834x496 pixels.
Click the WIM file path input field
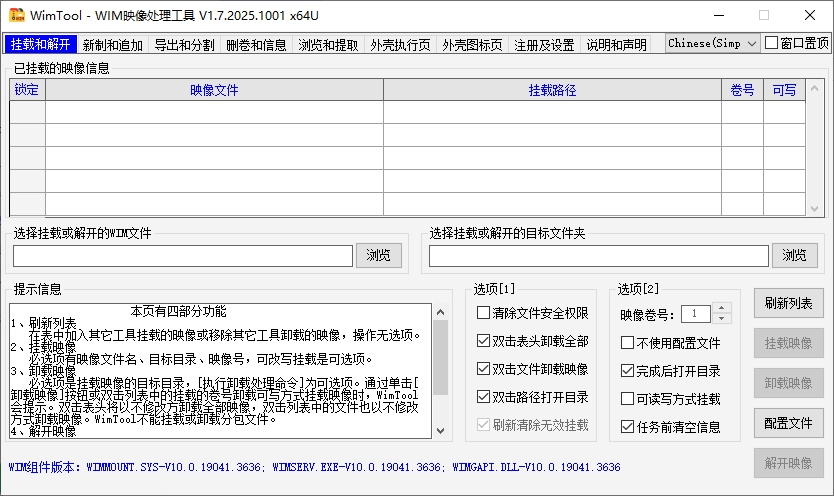183,256
